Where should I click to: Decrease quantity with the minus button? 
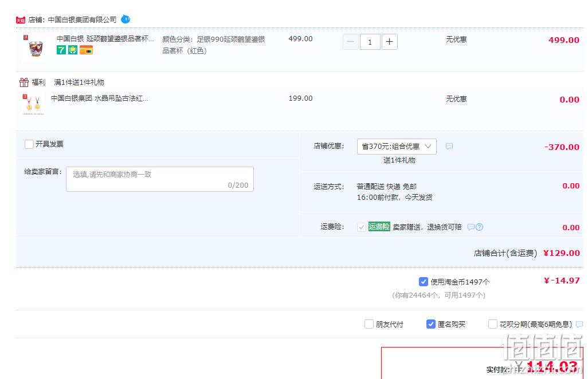pyautogui.click(x=351, y=42)
